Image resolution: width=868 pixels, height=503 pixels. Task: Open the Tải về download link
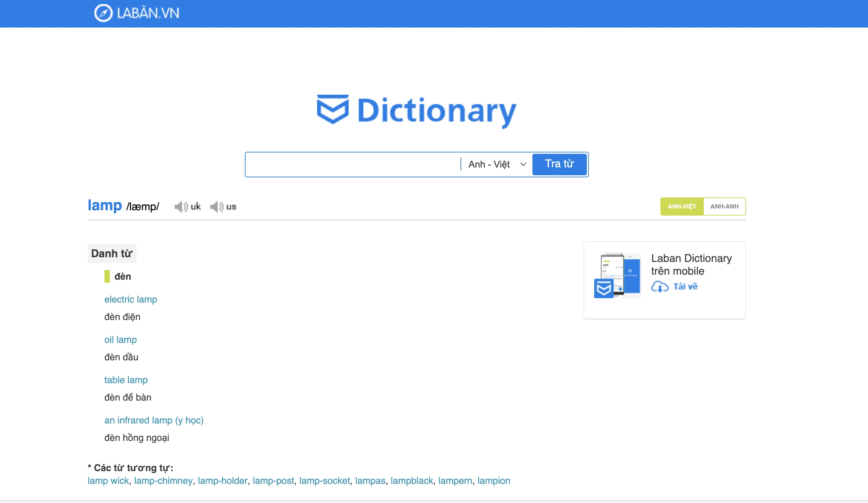click(685, 286)
